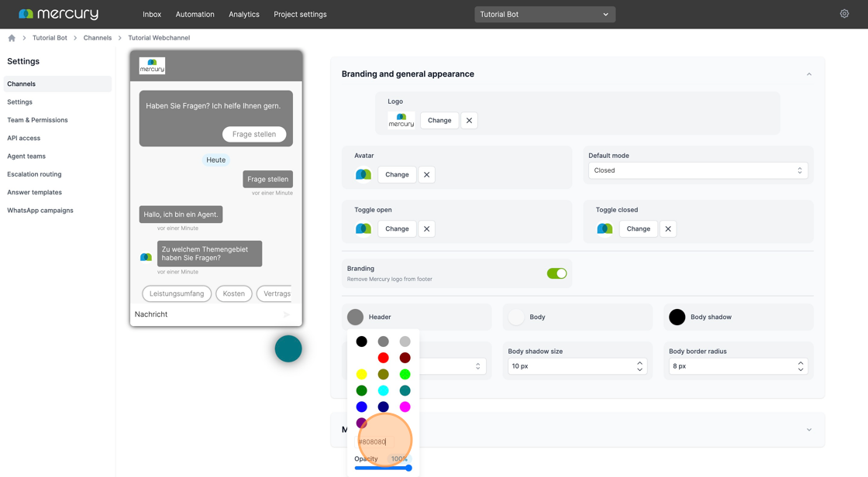Open the Default mode Closed dropdown
868x477 pixels.
(697, 170)
